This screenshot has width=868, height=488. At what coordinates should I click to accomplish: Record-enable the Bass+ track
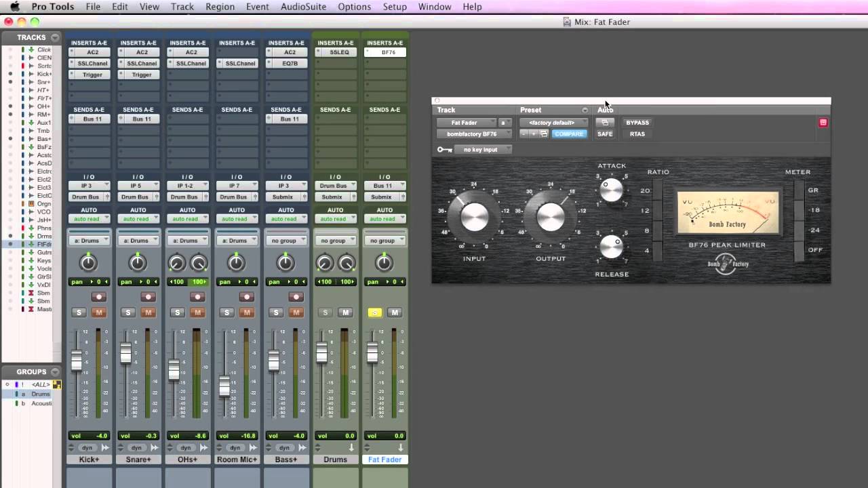(296, 297)
